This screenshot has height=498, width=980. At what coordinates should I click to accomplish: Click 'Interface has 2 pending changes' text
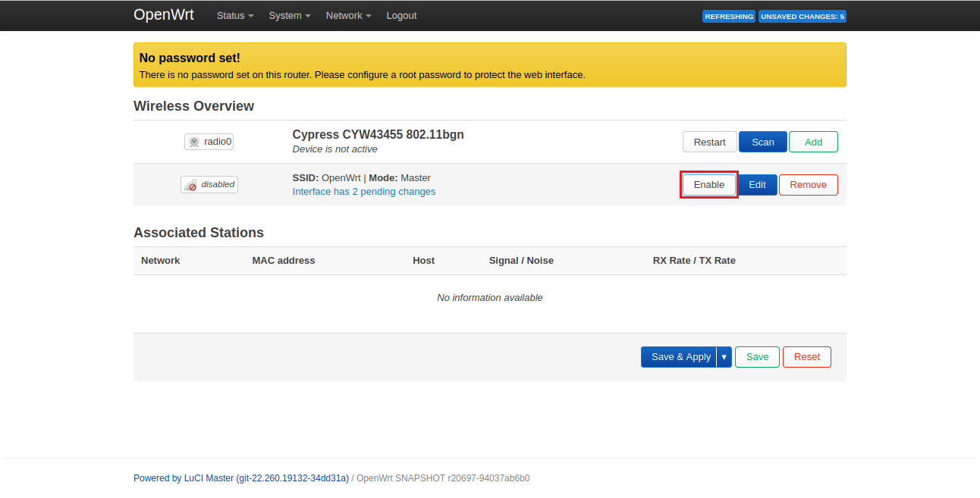point(364,192)
